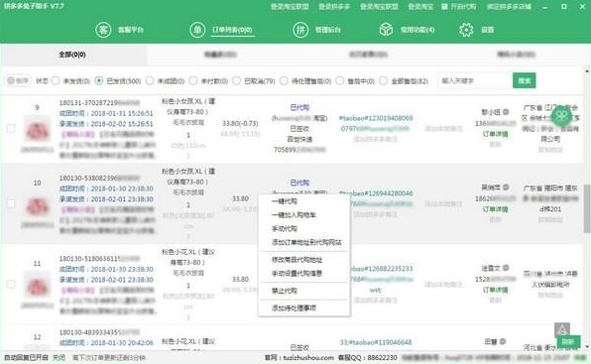This screenshot has height=364, width=591.
Task: Click the gray scroll-to-top arrow icon
Action: click(x=561, y=329)
